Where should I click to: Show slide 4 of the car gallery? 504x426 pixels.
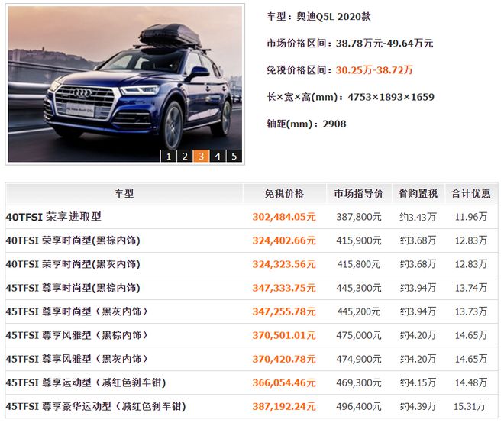pos(218,157)
